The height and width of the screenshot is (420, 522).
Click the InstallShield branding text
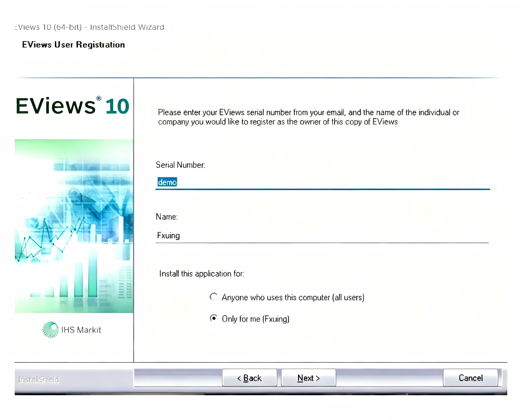(39, 379)
